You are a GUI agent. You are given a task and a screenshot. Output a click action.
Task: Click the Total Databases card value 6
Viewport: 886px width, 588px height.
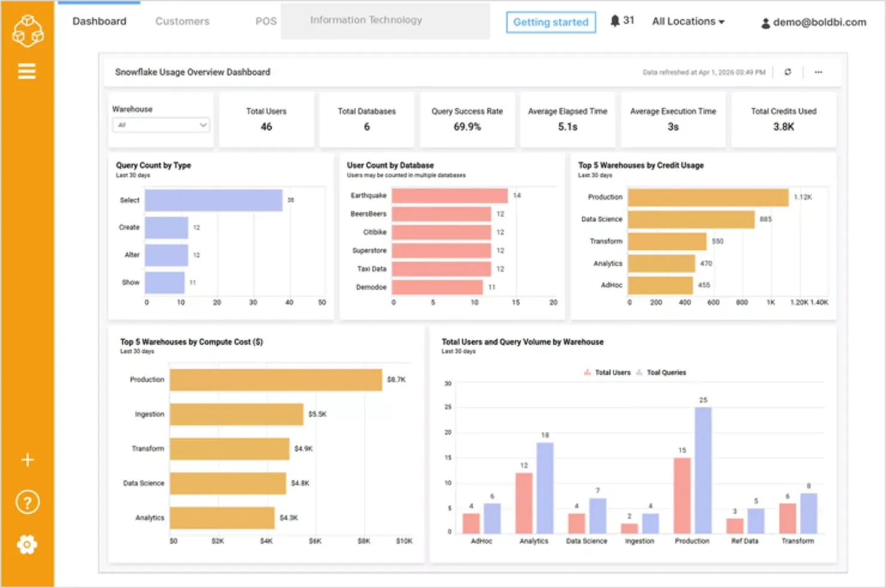[367, 127]
